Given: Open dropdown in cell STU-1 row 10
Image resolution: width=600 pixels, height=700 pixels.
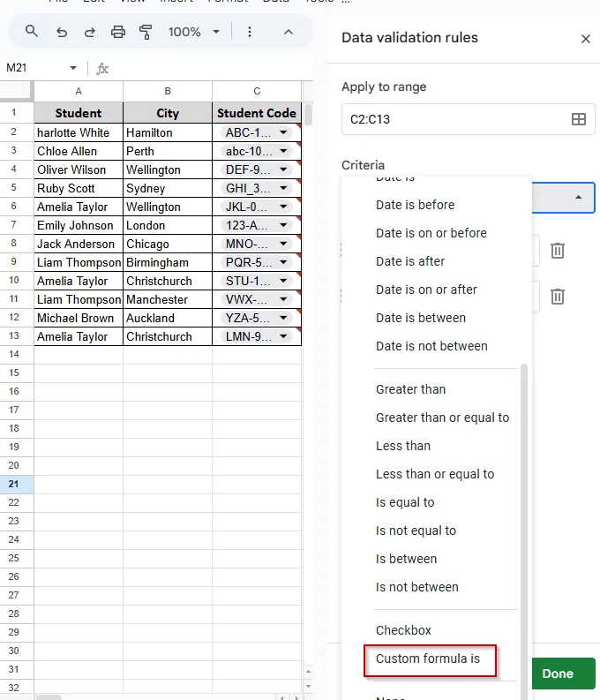Looking at the screenshot, I should (283, 281).
